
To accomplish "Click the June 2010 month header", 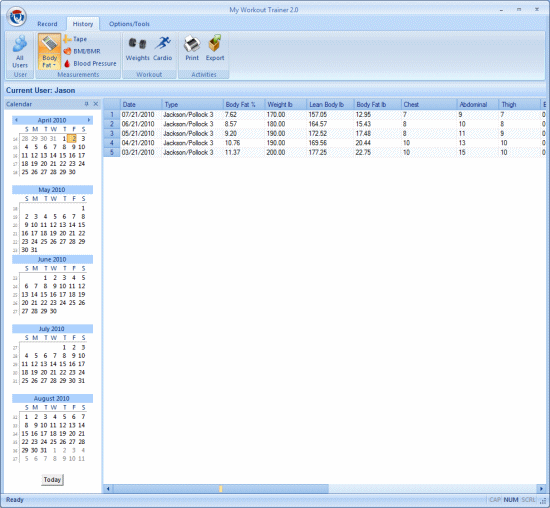I will coord(52,259).
